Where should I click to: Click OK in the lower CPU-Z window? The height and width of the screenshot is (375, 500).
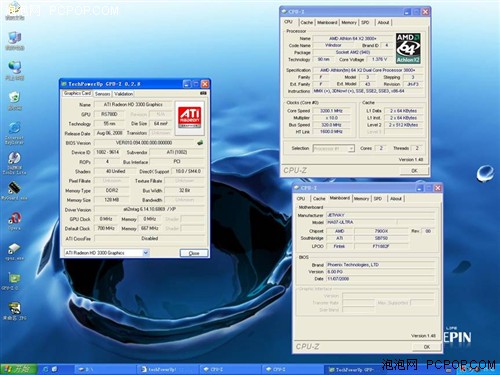coord(427,347)
